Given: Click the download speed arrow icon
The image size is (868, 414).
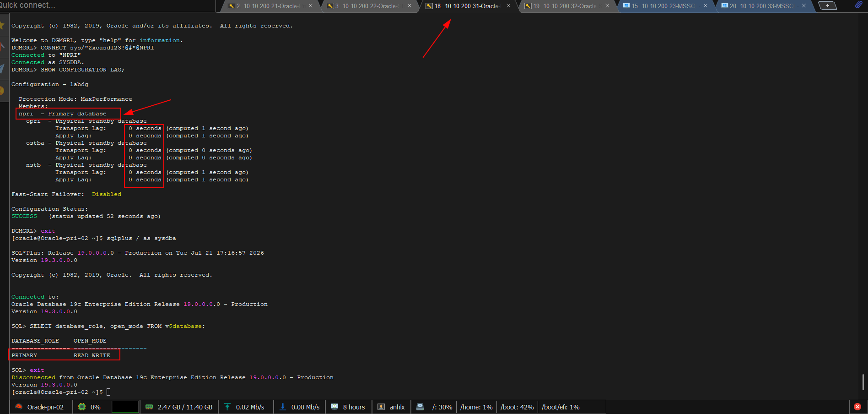Looking at the screenshot, I should coord(283,407).
